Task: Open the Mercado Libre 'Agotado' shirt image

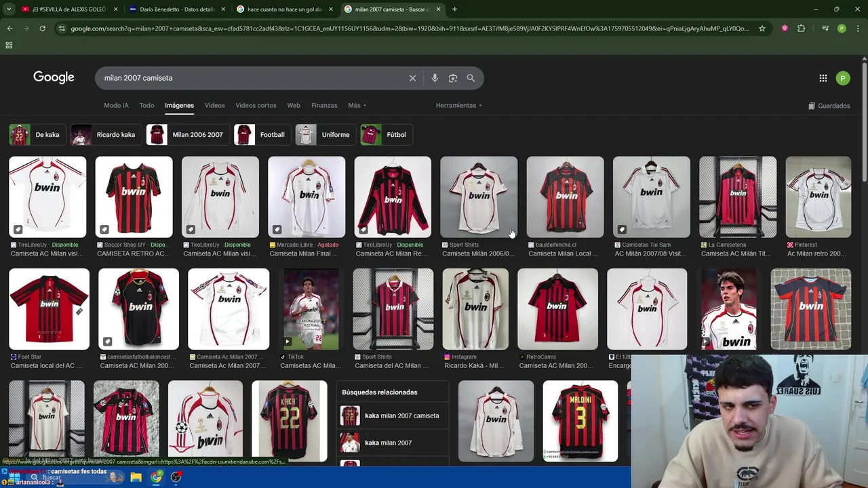Action: tap(307, 197)
